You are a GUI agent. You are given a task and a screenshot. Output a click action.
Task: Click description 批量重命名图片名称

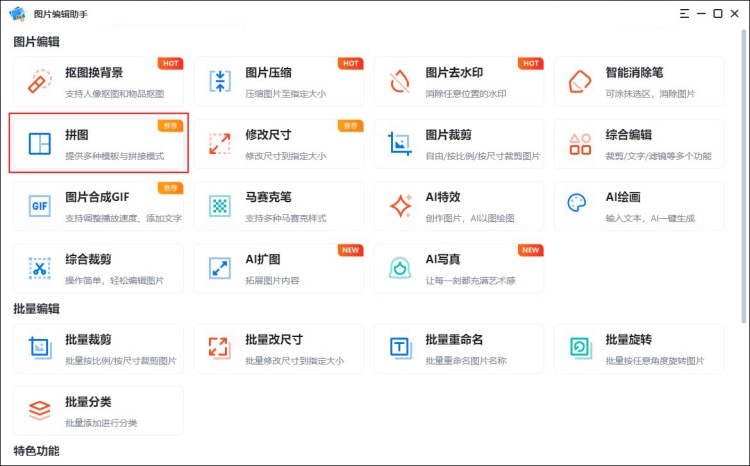click(x=466, y=361)
